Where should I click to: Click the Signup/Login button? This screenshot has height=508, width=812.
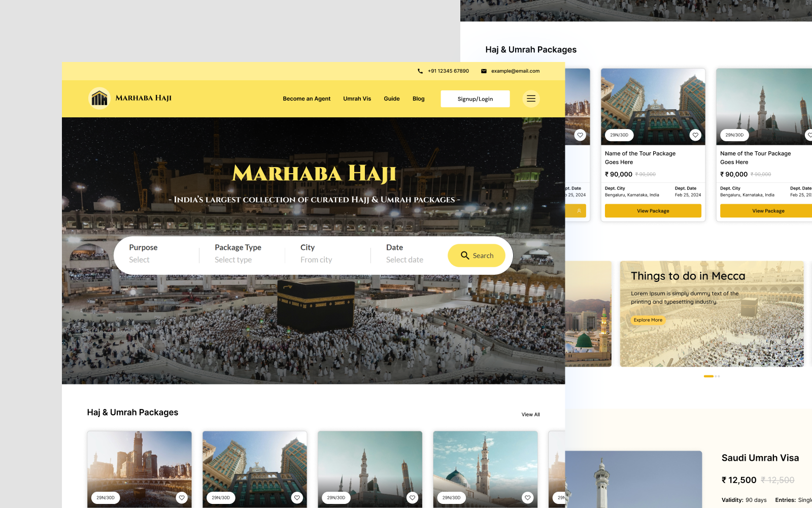click(475, 99)
